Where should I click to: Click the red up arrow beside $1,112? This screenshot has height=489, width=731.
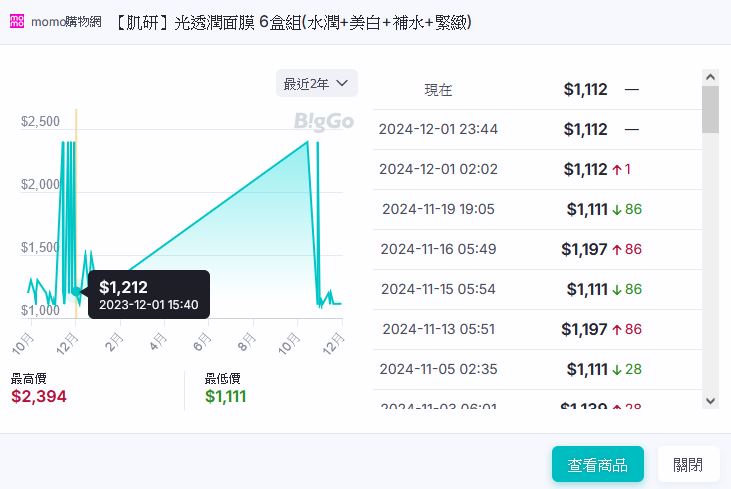616,170
